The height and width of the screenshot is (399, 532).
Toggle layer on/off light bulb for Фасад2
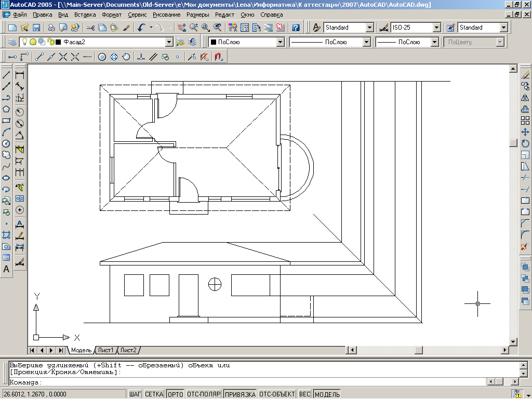click(24, 42)
